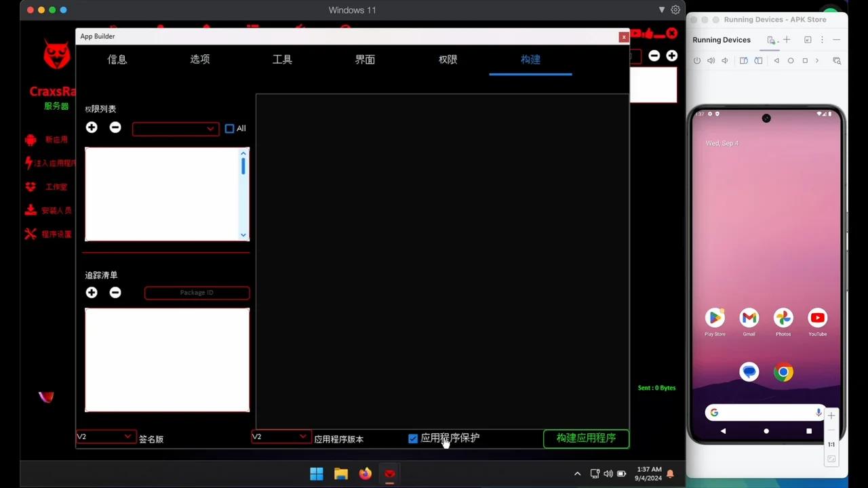Tap the microphone in the Google search bar
Viewport: 868px width, 488px height.
818,413
